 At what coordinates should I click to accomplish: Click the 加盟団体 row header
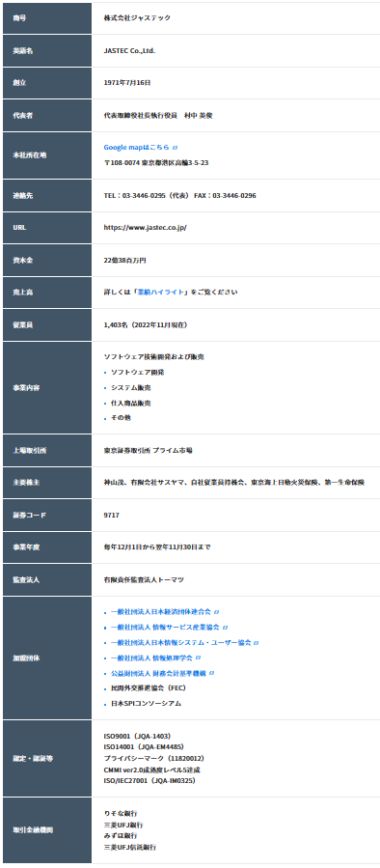[46, 658]
